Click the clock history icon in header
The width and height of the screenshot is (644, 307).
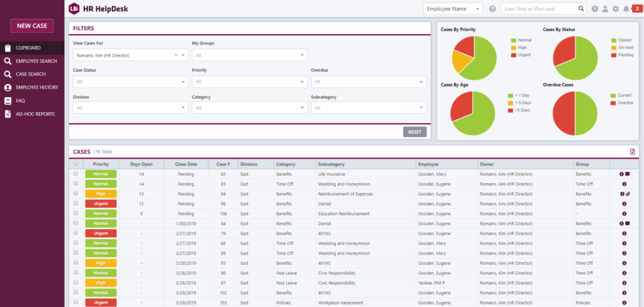pos(595,9)
